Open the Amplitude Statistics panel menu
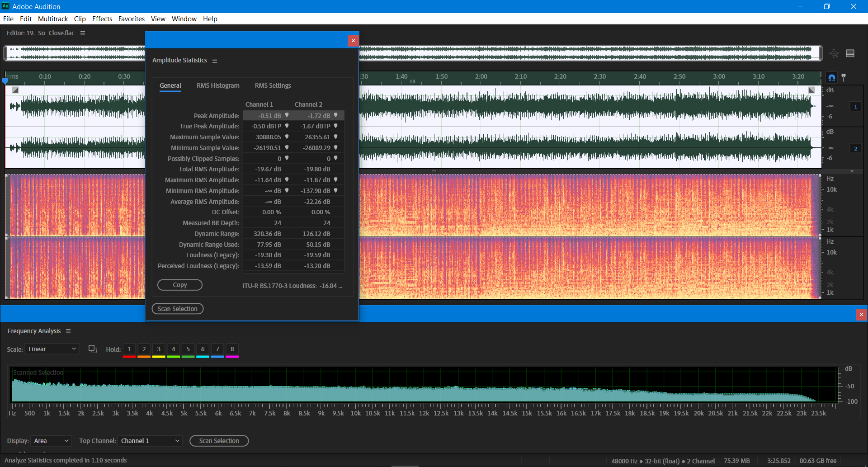The height and width of the screenshot is (467, 868). (x=215, y=60)
